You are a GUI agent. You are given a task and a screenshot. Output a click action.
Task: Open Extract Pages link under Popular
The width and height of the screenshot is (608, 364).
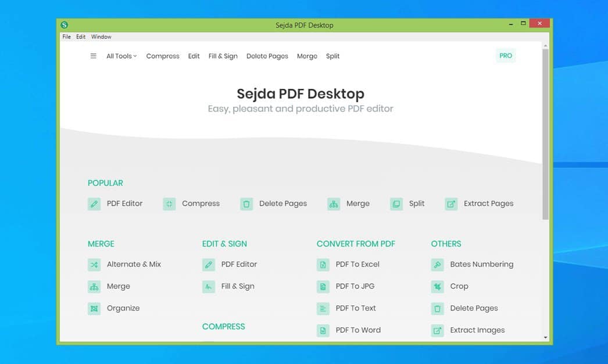pyautogui.click(x=489, y=204)
